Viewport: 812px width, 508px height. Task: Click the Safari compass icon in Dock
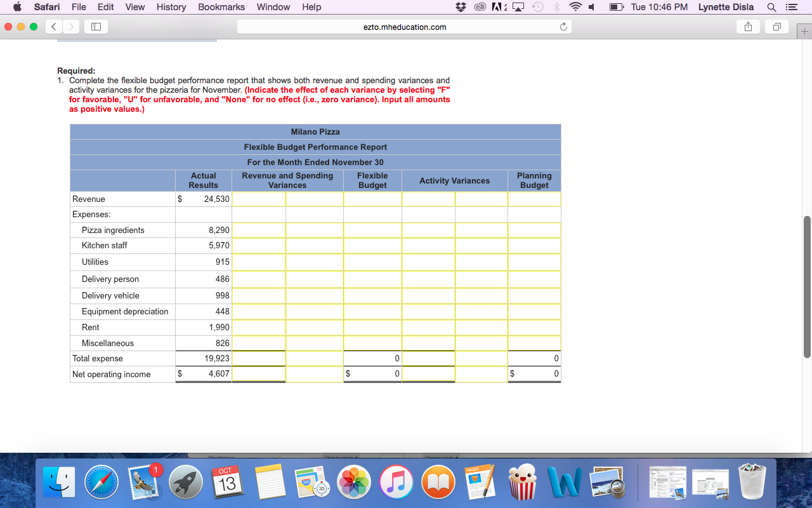(x=101, y=482)
